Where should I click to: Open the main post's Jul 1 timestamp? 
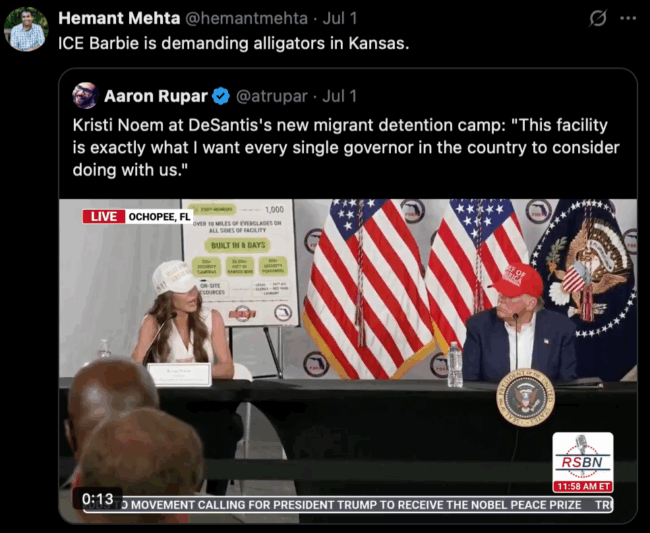pyautogui.click(x=340, y=18)
